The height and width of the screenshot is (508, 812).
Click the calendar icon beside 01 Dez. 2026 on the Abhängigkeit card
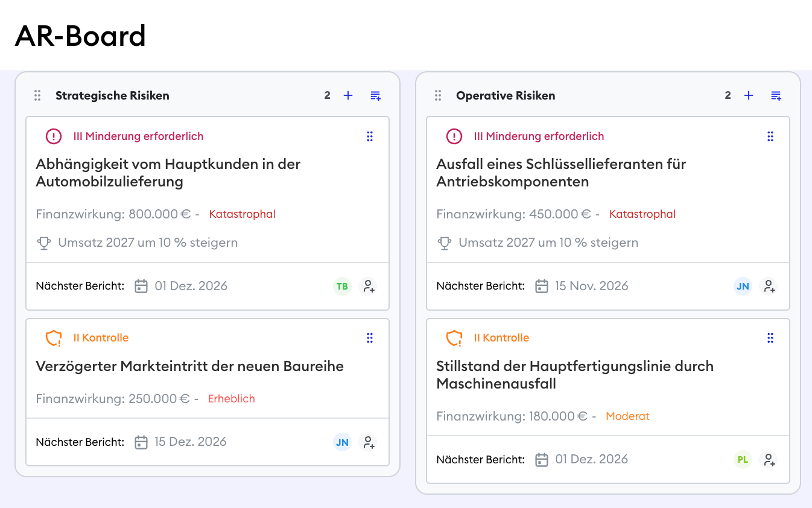(141, 286)
